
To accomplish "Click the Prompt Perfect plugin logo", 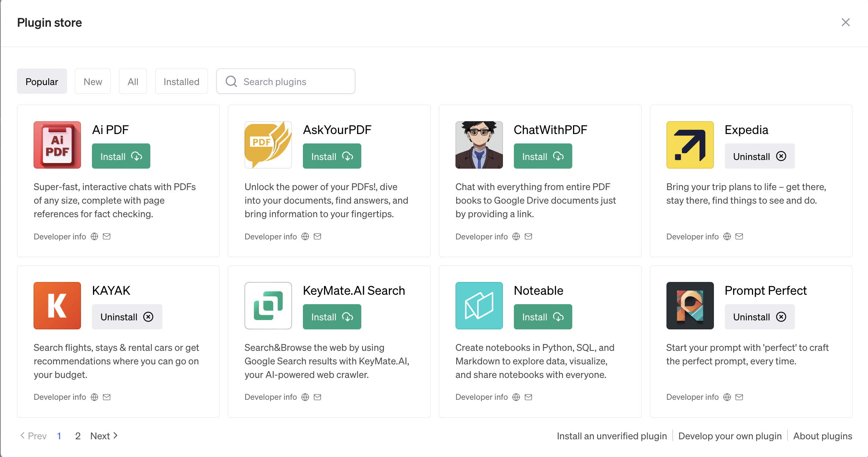I will click(690, 306).
